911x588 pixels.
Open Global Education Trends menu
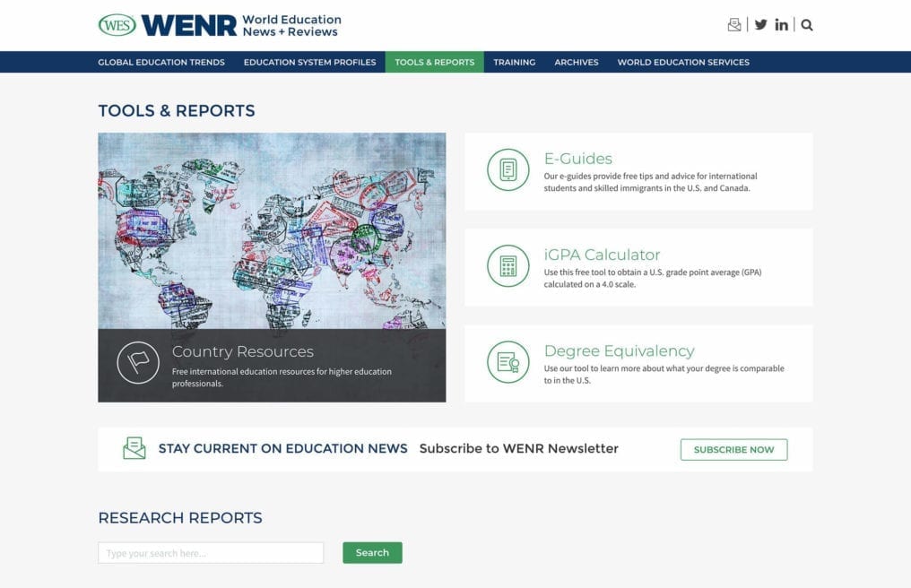[x=161, y=62]
